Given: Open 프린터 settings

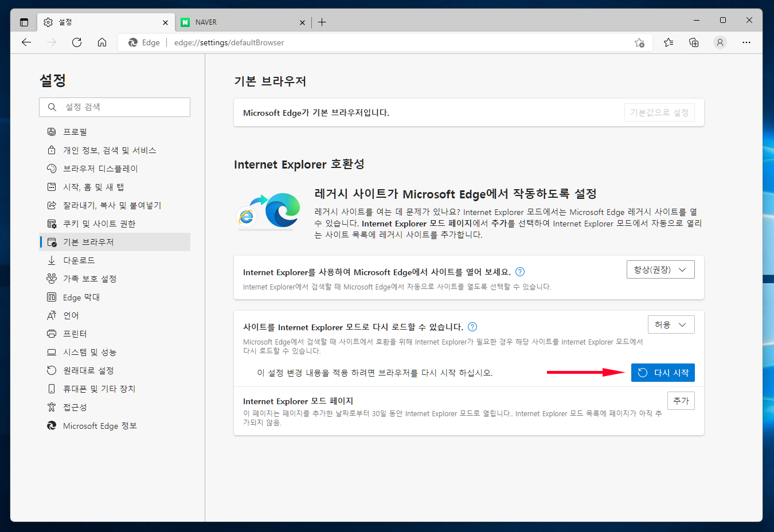Looking at the screenshot, I should tap(115, 334).
